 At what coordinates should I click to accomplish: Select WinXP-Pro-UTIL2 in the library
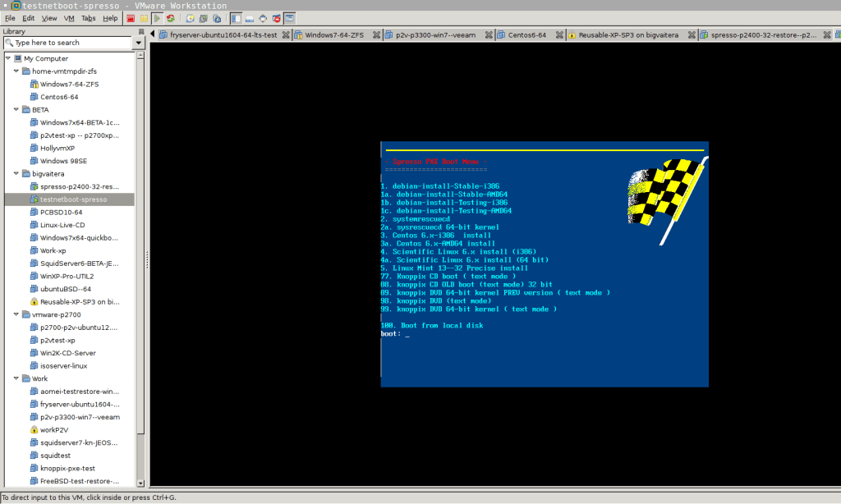(67, 276)
